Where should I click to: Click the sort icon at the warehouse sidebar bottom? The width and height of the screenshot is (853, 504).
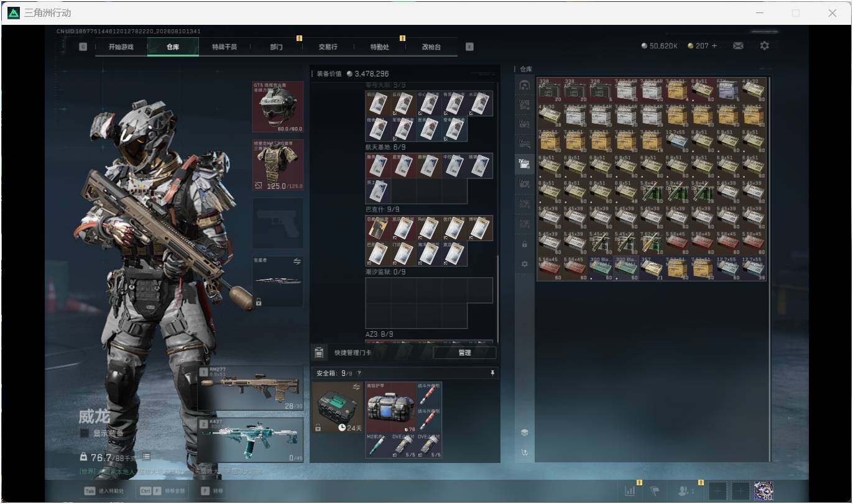pyautogui.click(x=525, y=452)
